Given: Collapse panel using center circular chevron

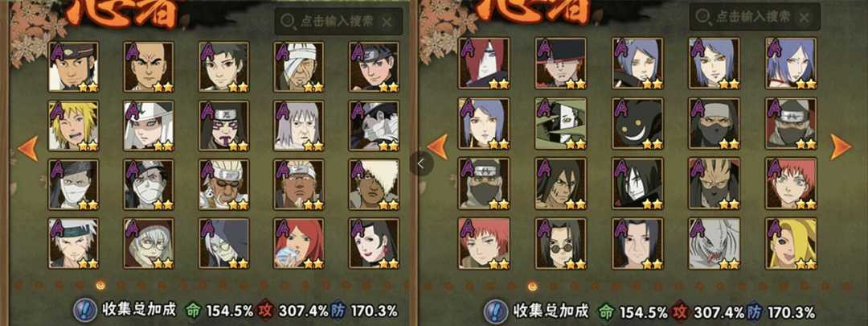Looking at the screenshot, I should click(x=421, y=163).
